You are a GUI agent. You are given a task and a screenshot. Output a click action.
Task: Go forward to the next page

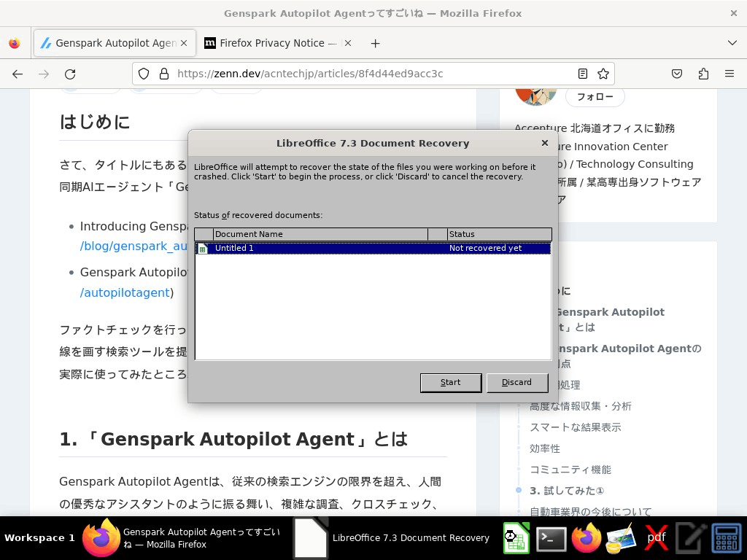[44, 74]
